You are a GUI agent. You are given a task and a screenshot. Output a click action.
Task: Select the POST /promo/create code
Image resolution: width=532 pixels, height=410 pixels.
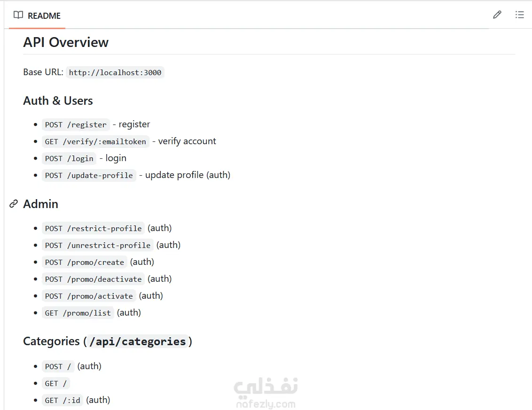(85, 263)
